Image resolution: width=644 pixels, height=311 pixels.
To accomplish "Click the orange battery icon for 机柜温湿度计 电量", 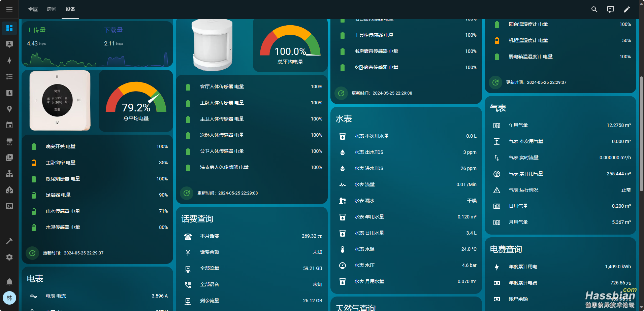I will point(497,41).
